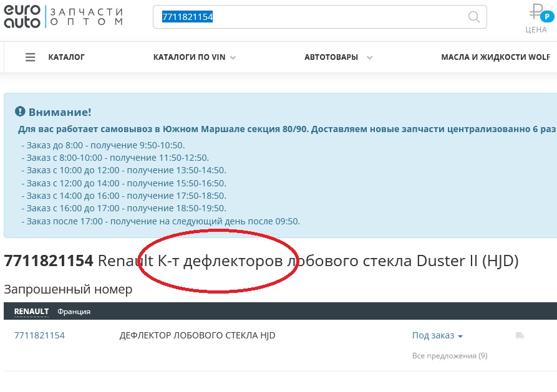Show Все предложения (9)

click(x=450, y=356)
